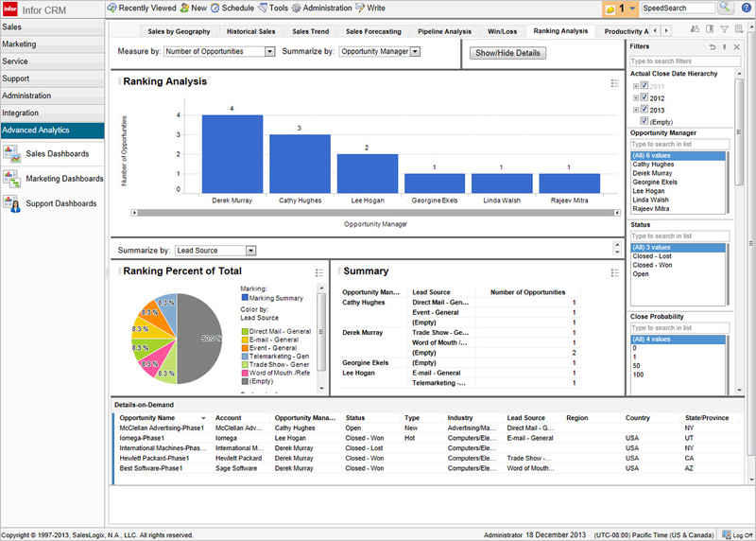Switch to the Sales by Geography tab

(x=179, y=31)
